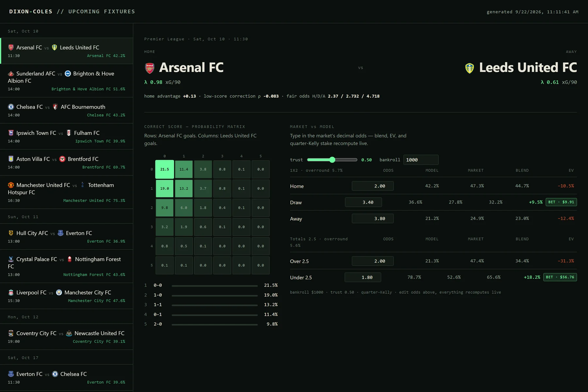Click the Hull City AFC vs Everton fixture
588x392 pixels.
tap(67, 237)
